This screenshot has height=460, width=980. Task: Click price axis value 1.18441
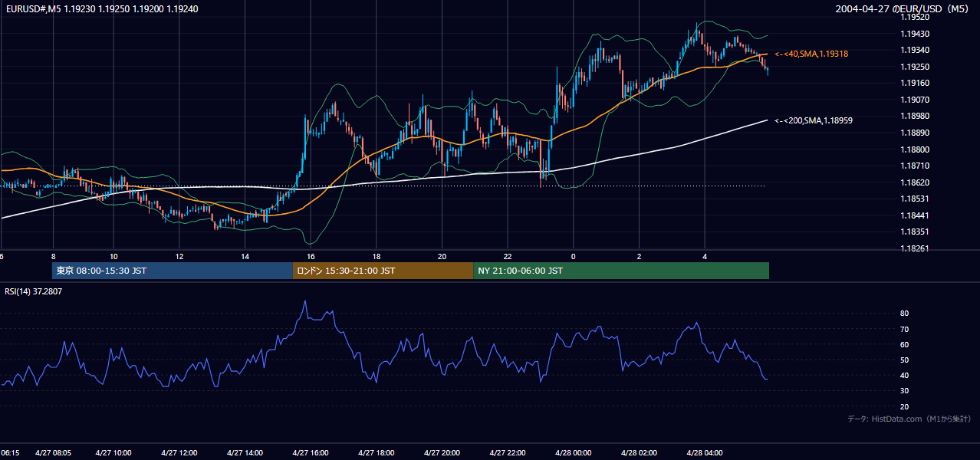tap(914, 215)
